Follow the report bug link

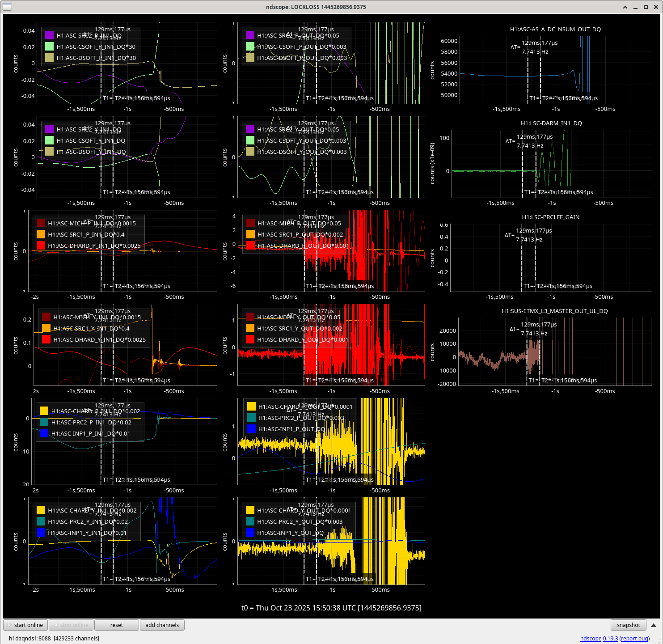click(634, 638)
